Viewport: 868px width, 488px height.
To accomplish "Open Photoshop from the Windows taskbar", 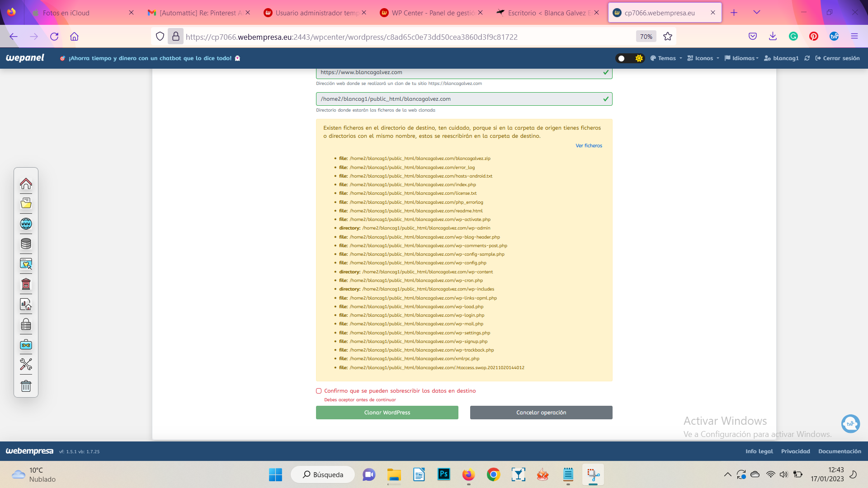I will (444, 474).
